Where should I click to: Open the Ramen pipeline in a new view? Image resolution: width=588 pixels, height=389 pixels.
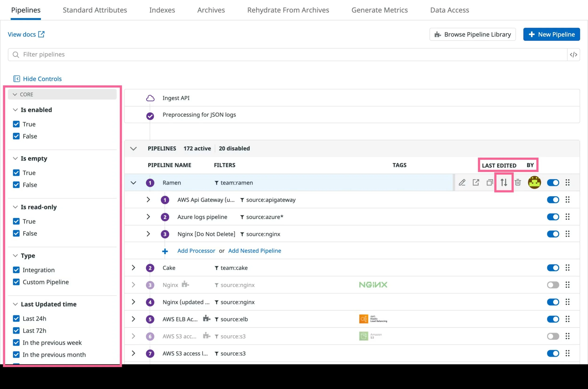476,182
